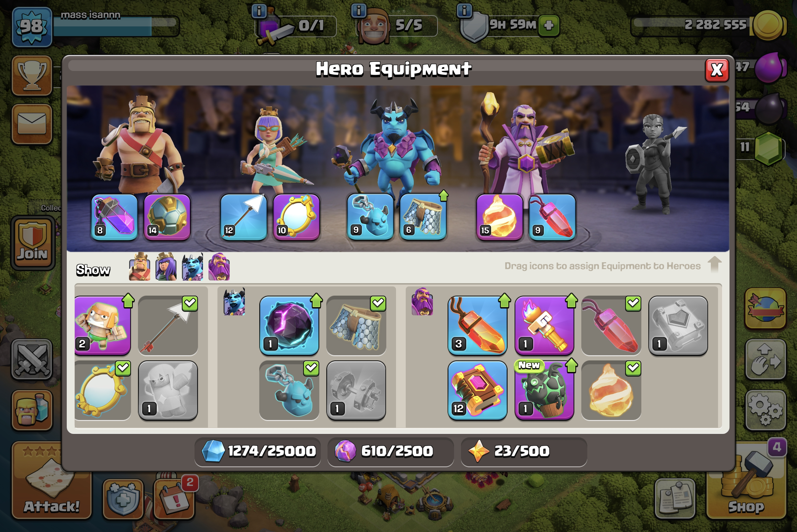Viewport: 797px width, 532px height.
Task: Select the equipped Frozen Arrow with checkmark
Action: click(x=168, y=325)
